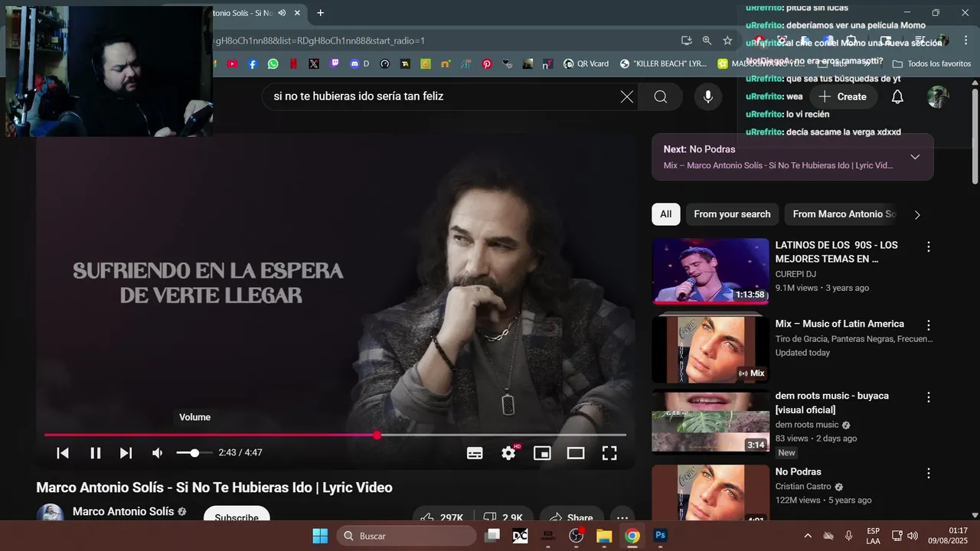Open the Todos los favoritos folder
This screenshot has height=551, width=980.
[932, 64]
